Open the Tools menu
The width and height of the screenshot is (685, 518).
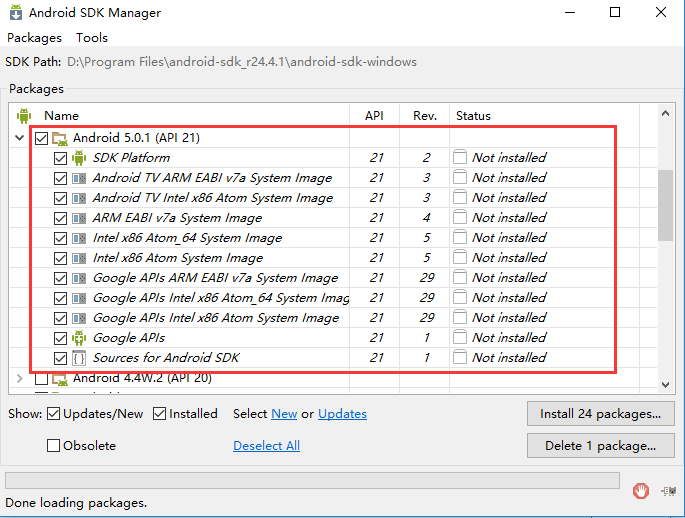click(92, 38)
